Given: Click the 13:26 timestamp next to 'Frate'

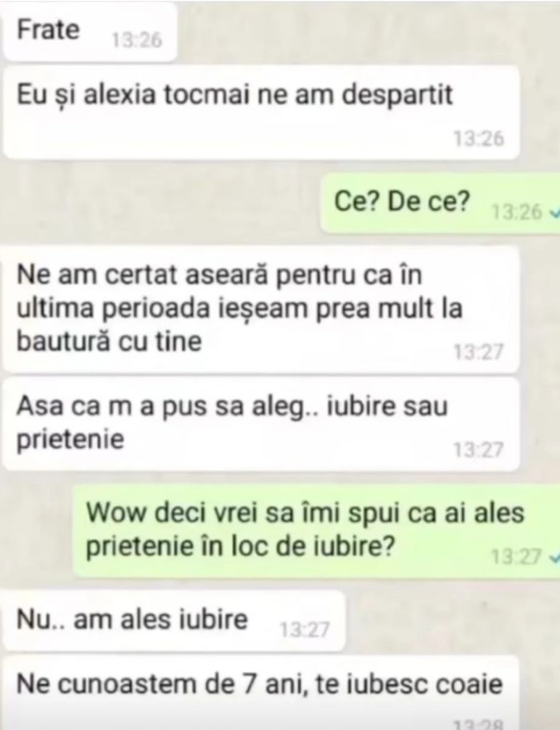Looking at the screenshot, I should tap(137, 41).
